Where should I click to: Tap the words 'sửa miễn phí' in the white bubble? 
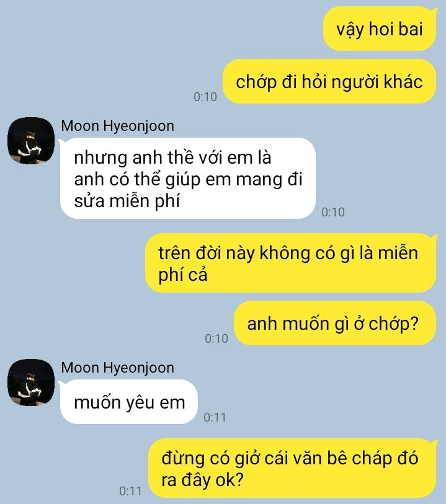[127, 201]
